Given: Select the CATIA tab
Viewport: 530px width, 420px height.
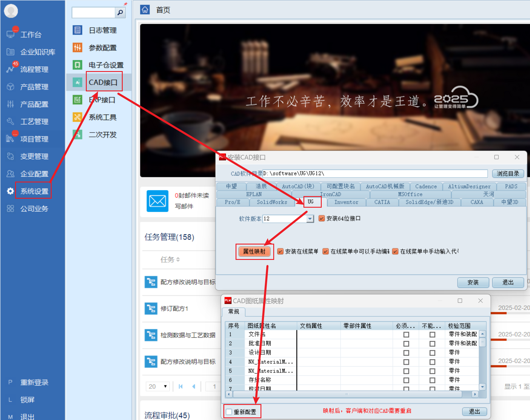Looking at the screenshot, I should click(x=382, y=202).
